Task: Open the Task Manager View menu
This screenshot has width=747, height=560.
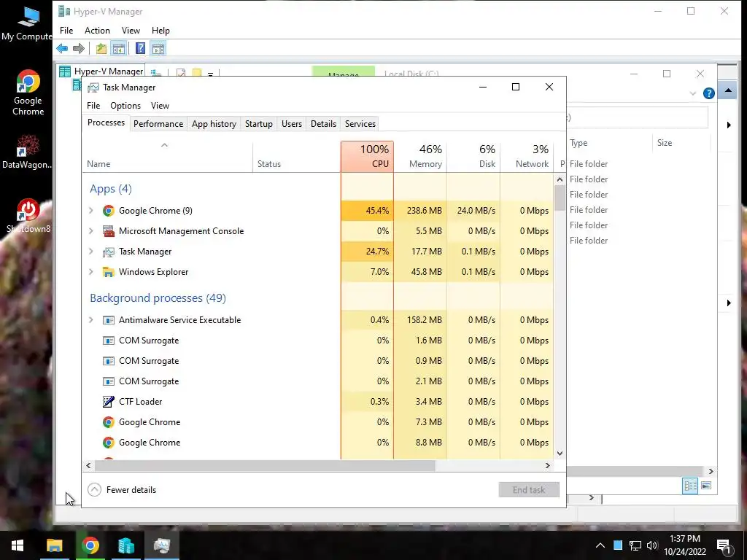Action: click(x=160, y=106)
